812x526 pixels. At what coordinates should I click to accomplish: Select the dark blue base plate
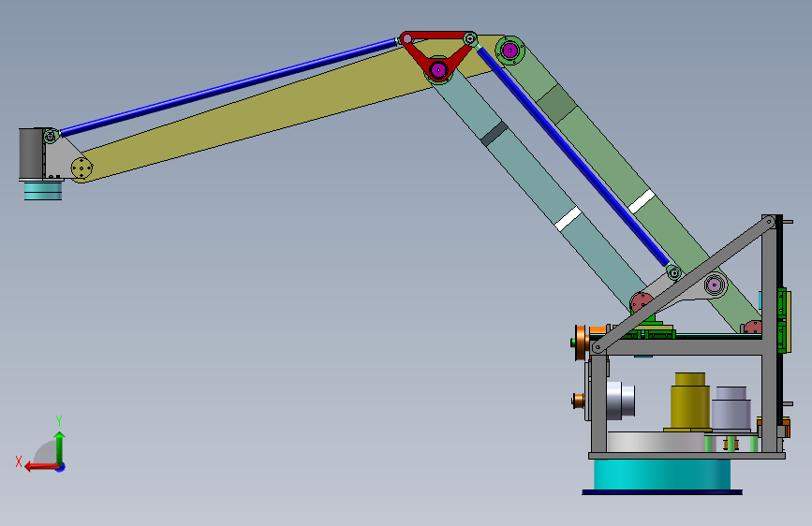point(662,492)
